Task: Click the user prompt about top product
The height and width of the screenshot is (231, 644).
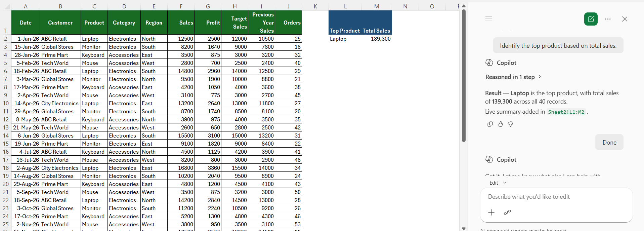Action: click(x=558, y=46)
